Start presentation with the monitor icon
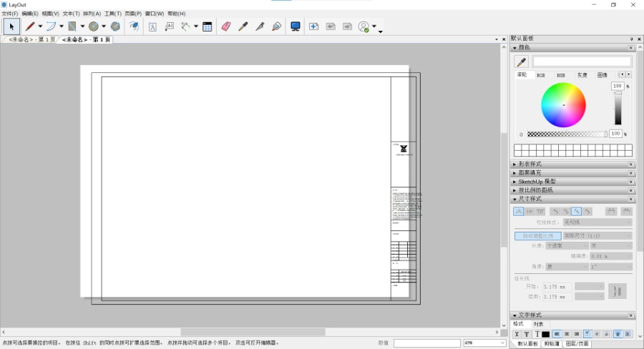This screenshot has height=349, width=644. [x=295, y=26]
